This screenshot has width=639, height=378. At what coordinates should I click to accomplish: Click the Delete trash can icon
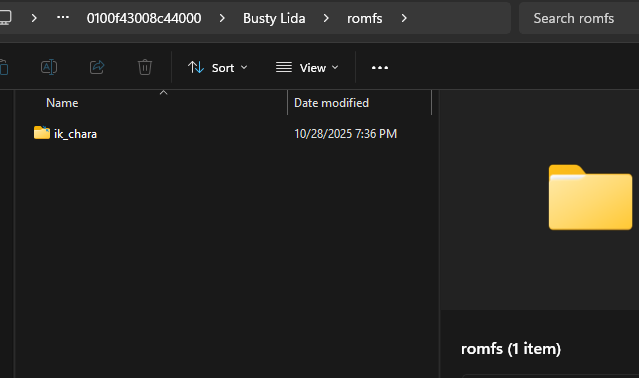(145, 67)
